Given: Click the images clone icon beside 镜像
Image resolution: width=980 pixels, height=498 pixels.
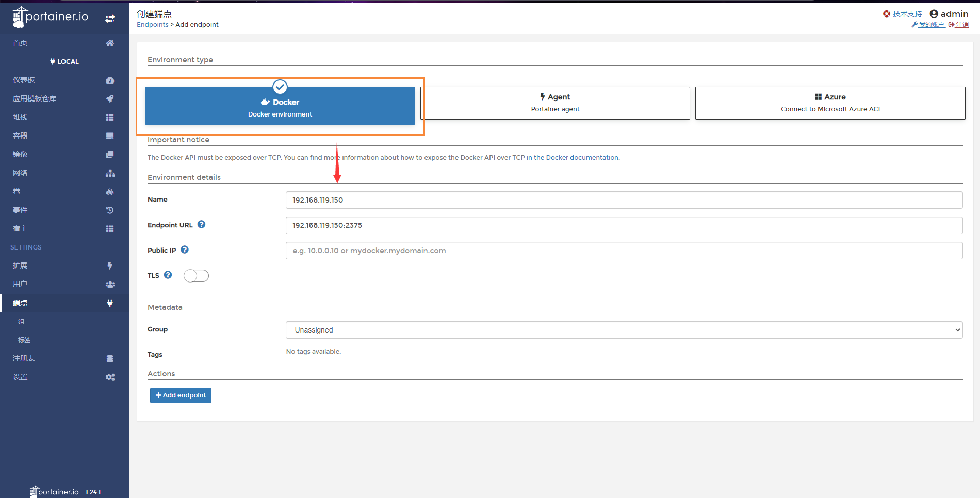Looking at the screenshot, I should 110,154.
